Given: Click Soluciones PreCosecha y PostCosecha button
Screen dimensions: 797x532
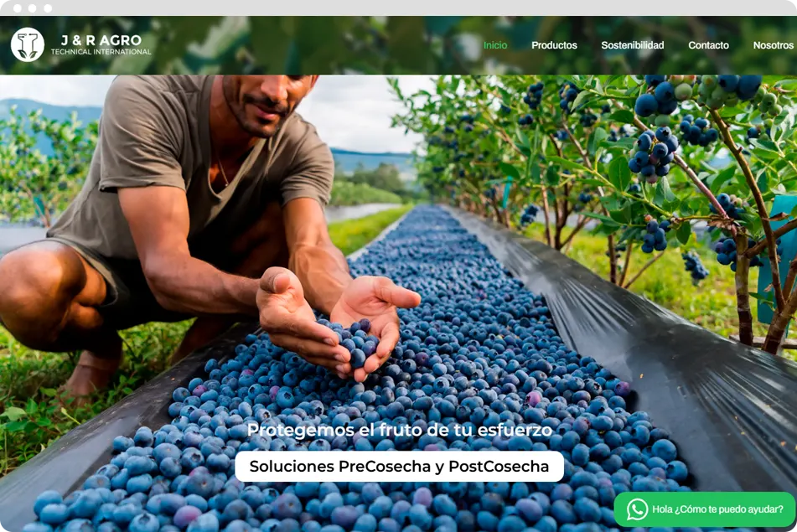Looking at the screenshot, I should (x=399, y=466).
